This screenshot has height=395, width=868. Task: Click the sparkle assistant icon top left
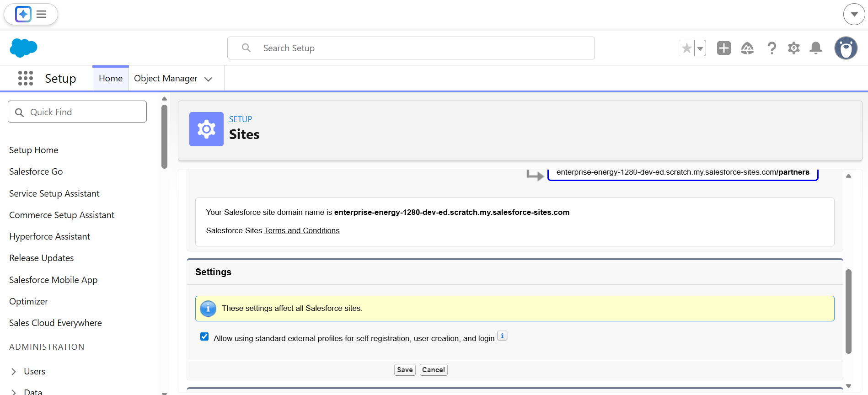coord(23,14)
